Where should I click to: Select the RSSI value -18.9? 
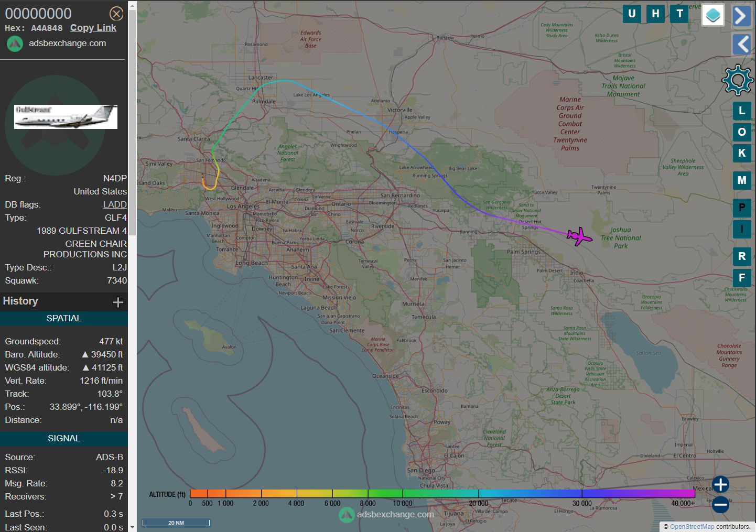tap(113, 470)
